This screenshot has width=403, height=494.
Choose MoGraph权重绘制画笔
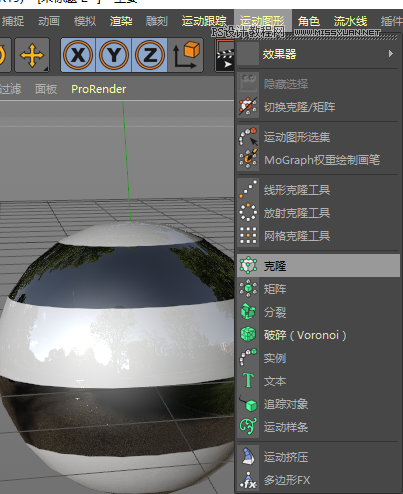[x=318, y=160]
